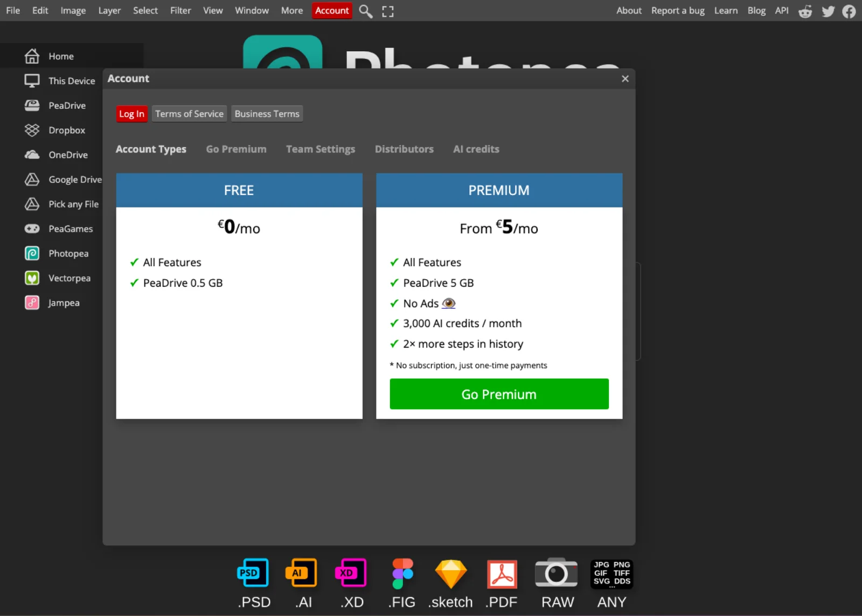Click the .AI format icon

tap(301, 573)
